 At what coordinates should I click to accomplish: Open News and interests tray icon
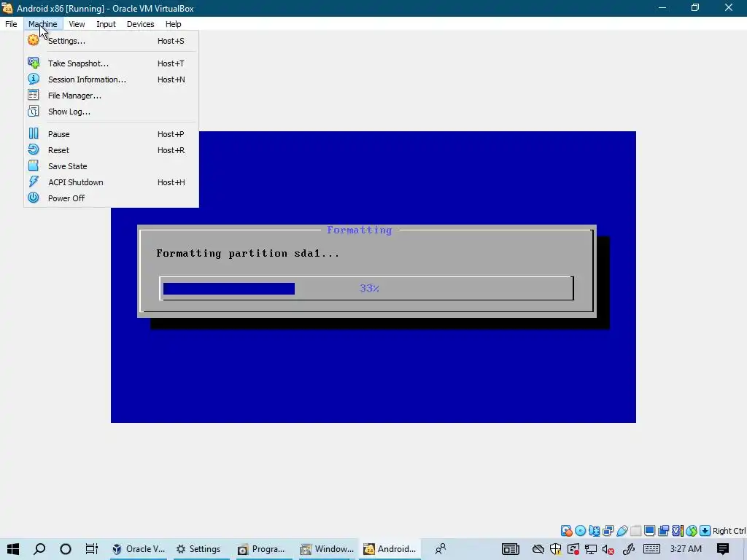tap(510, 549)
